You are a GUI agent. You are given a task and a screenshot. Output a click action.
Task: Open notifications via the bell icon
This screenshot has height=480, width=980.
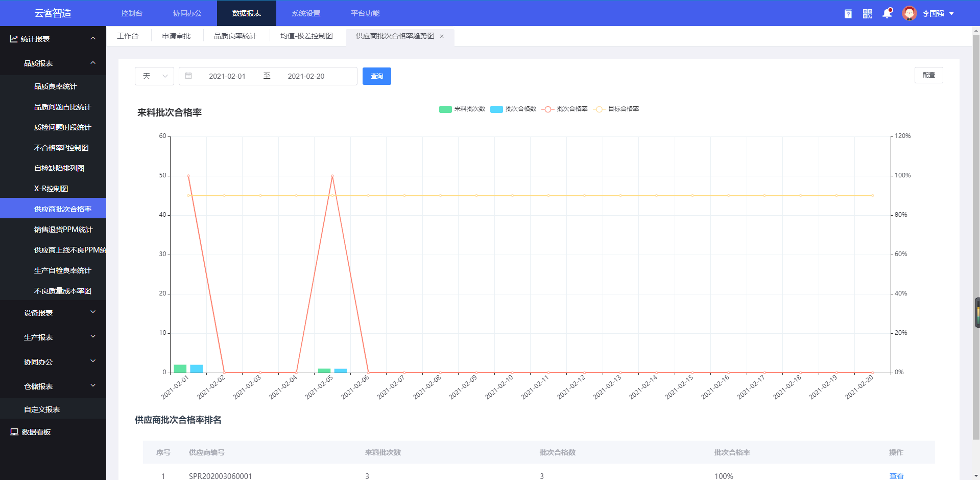pyautogui.click(x=887, y=14)
